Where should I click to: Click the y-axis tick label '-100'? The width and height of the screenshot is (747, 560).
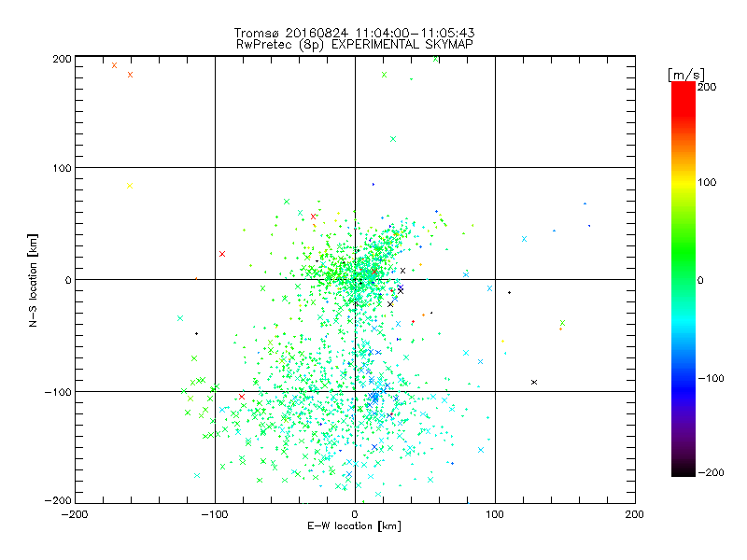(58, 392)
